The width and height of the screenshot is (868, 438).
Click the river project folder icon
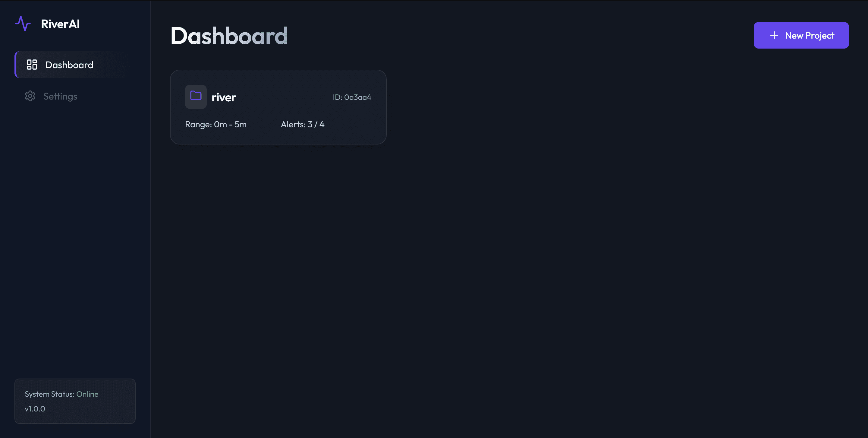196,97
